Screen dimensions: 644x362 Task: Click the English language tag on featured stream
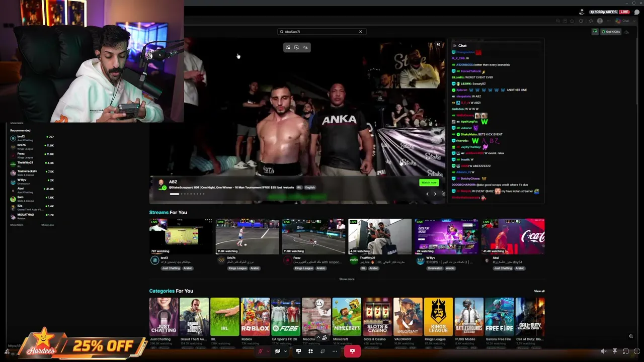[309, 188]
